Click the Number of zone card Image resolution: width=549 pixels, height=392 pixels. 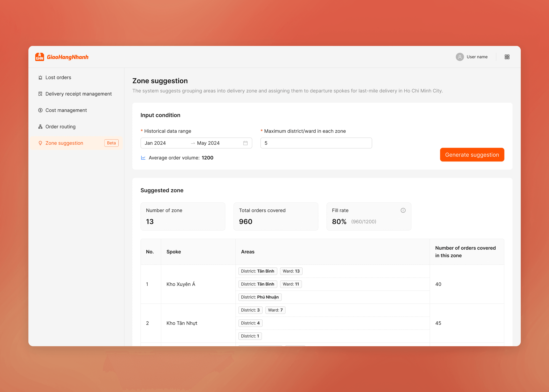pyautogui.click(x=183, y=217)
